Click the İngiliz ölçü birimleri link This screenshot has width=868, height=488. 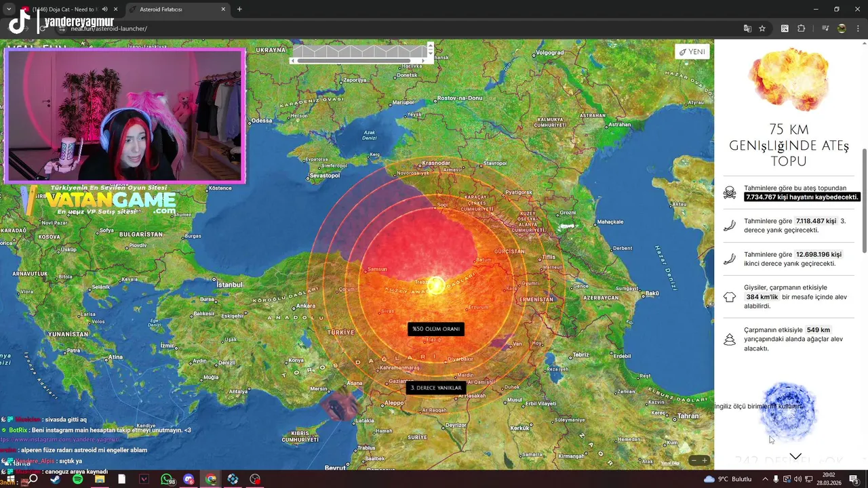(x=758, y=406)
